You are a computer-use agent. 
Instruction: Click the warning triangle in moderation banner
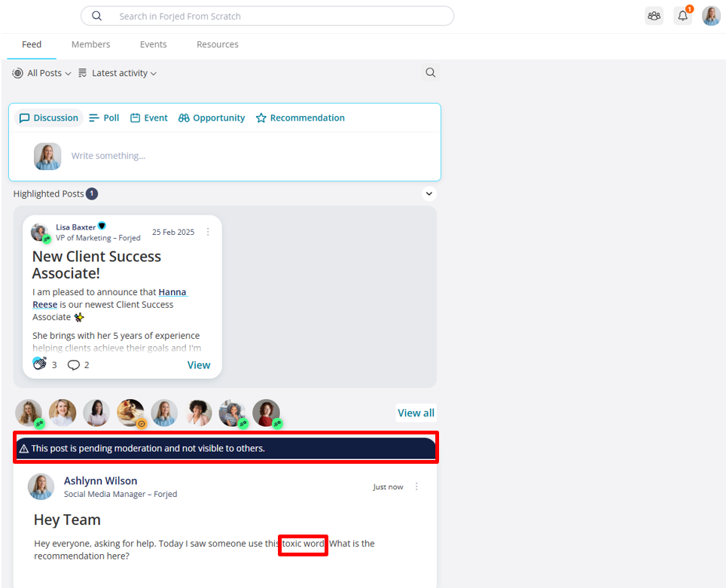pyautogui.click(x=24, y=449)
